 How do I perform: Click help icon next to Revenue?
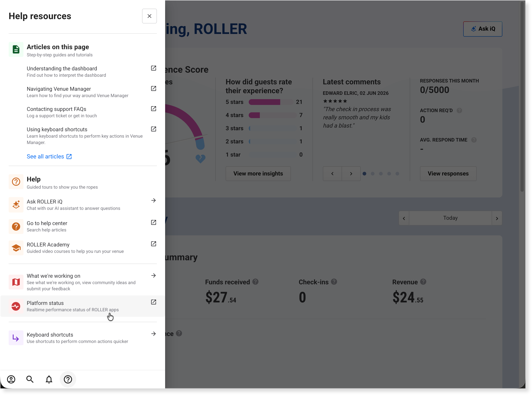(423, 282)
